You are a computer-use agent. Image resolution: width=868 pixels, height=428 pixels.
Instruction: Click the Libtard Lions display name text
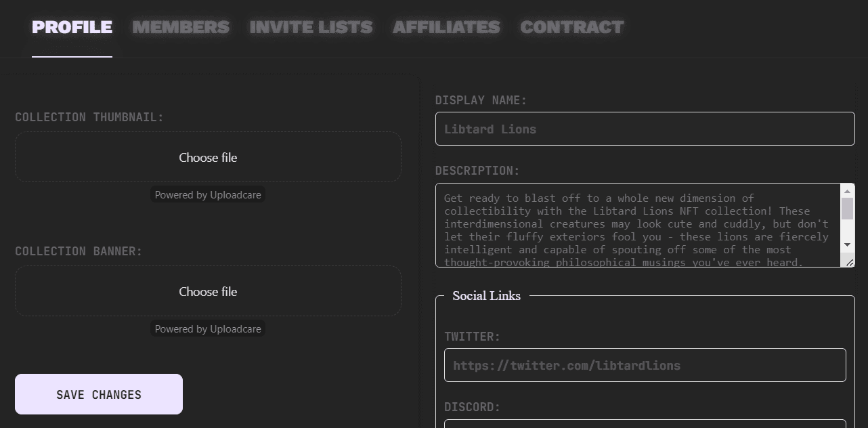pyautogui.click(x=490, y=129)
